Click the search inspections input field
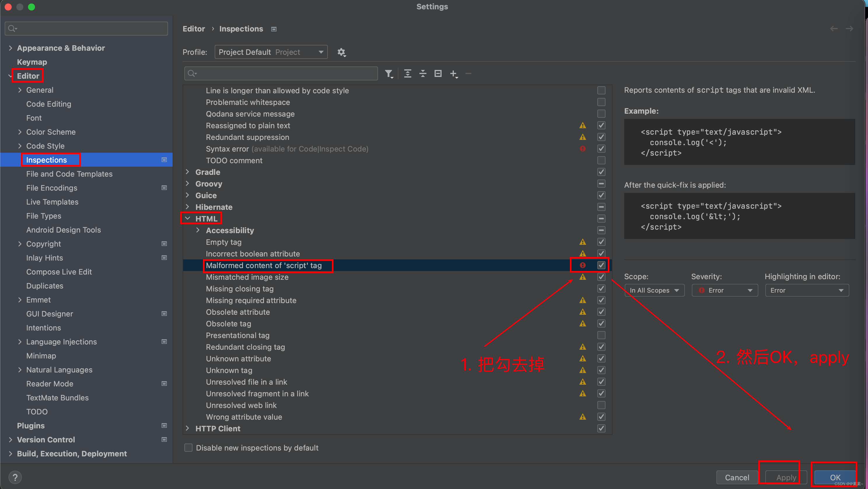This screenshot has width=868, height=489. [281, 73]
